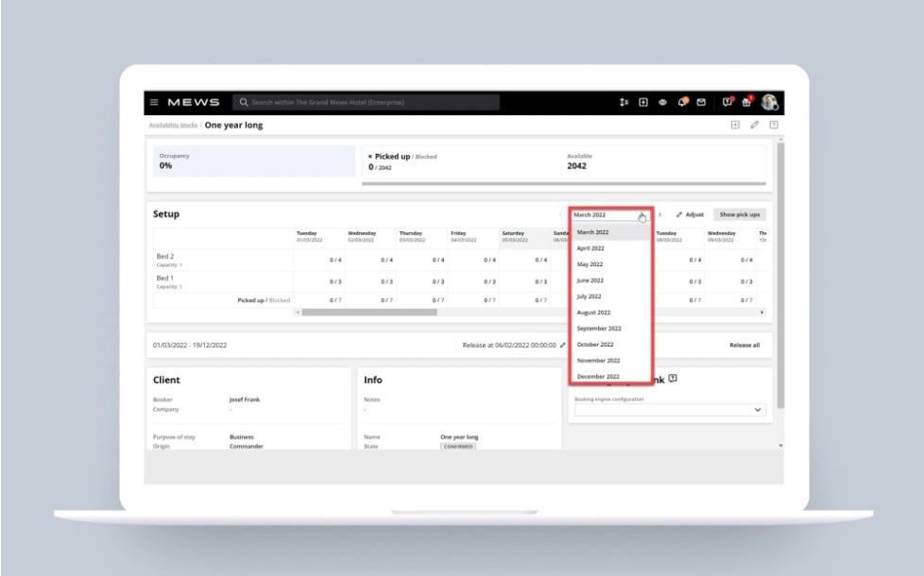Click the Release all button
The image size is (924, 576).
click(x=744, y=346)
